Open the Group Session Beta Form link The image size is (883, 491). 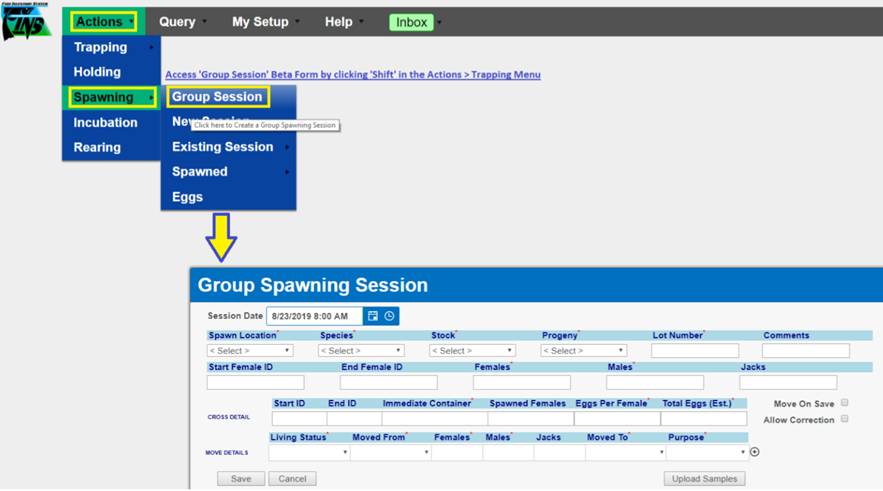click(x=352, y=75)
